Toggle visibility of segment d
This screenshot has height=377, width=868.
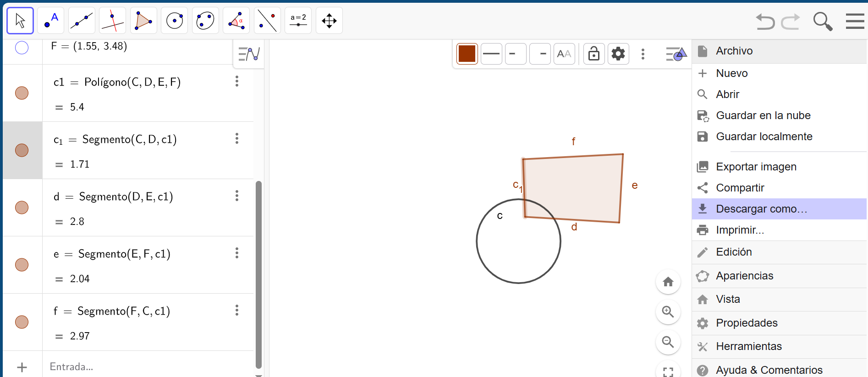click(x=22, y=208)
